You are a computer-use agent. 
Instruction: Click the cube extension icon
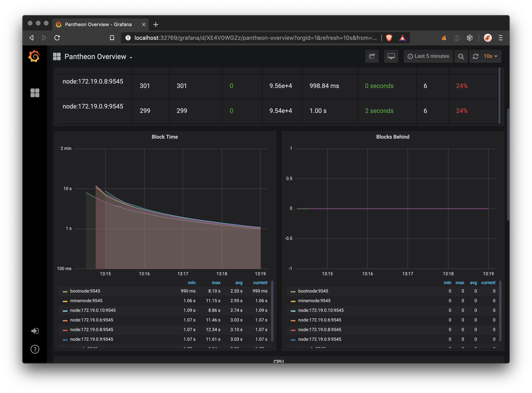tap(470, 38)
